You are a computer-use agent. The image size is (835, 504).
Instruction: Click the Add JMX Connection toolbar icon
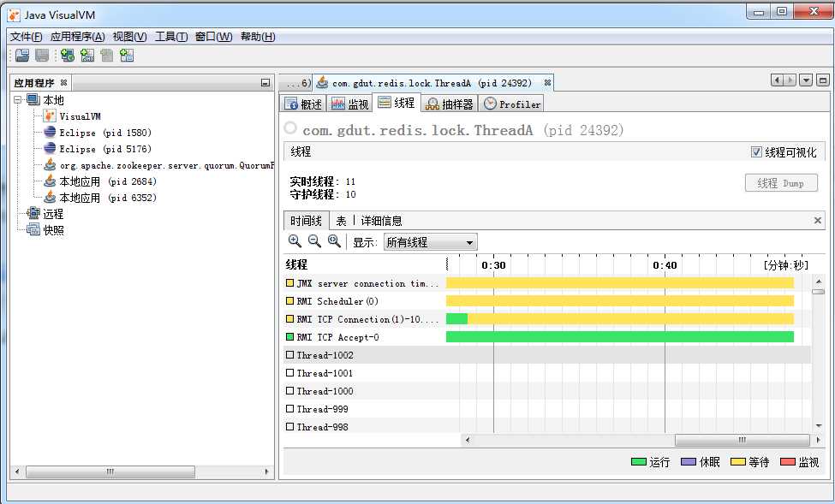pyautogui.click(x=87, y=55)
